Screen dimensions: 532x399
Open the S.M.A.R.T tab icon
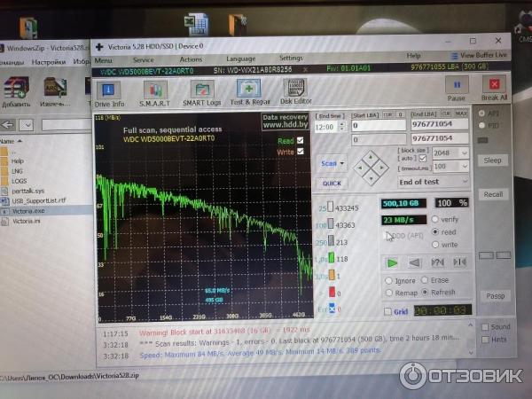tap(155, 91)
